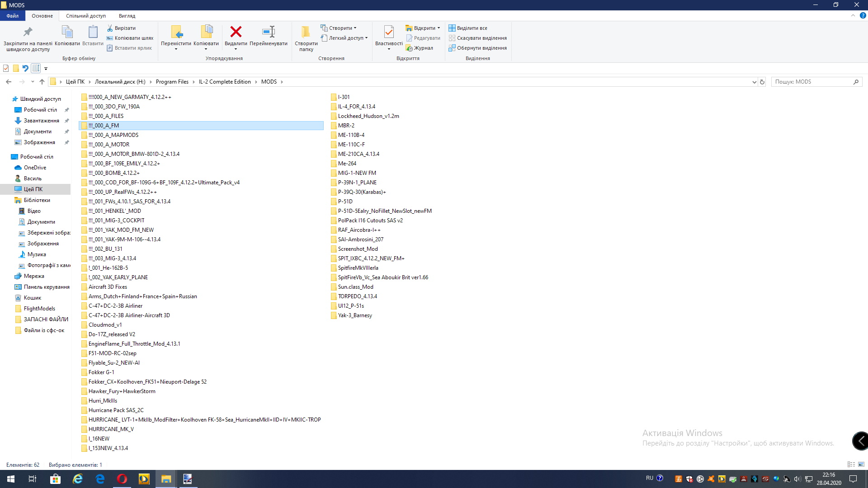Expand the address bar history dropdown
Viewport: 868px width, 488px height.
coord(754,82)
